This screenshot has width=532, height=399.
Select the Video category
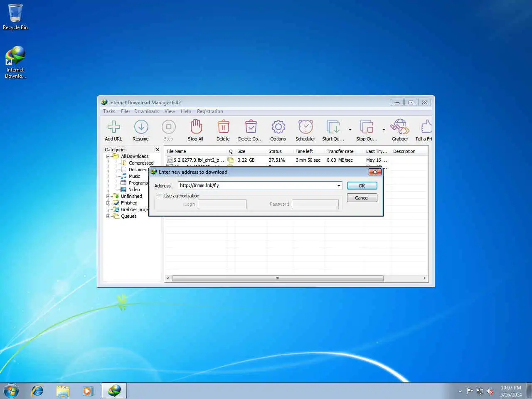pos(134,190)
